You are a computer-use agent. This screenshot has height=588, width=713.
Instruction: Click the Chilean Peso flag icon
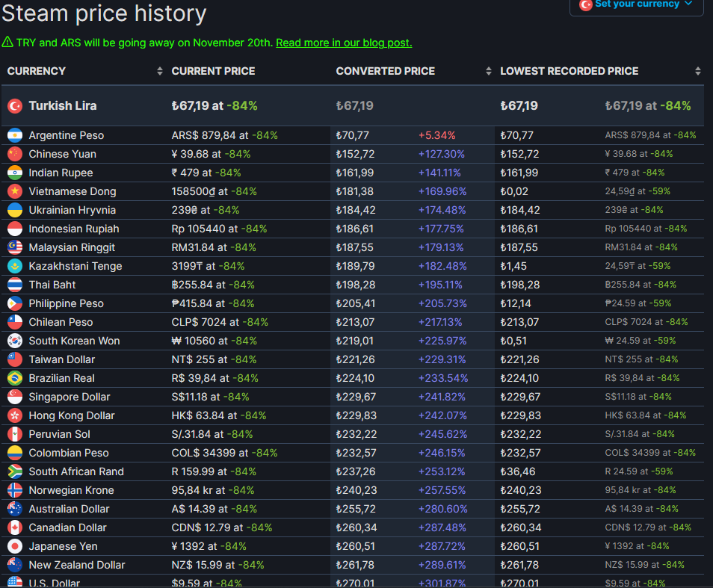tap(15, 322)
